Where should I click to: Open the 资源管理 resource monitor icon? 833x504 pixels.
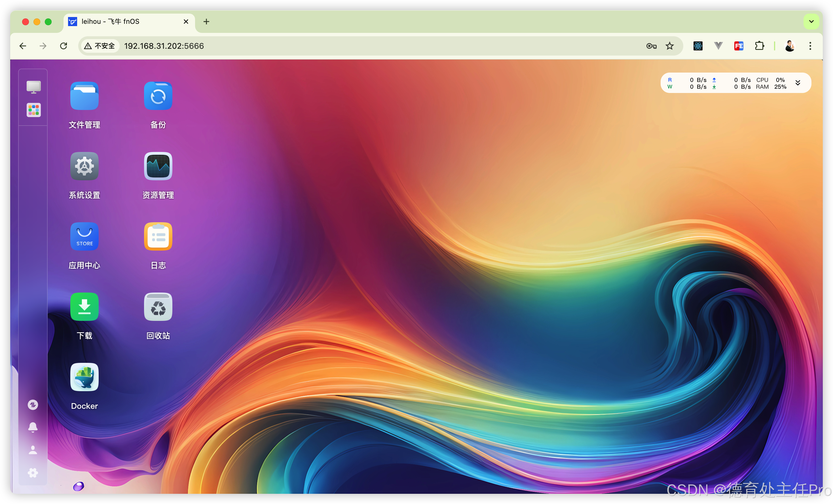coord(158,166)
